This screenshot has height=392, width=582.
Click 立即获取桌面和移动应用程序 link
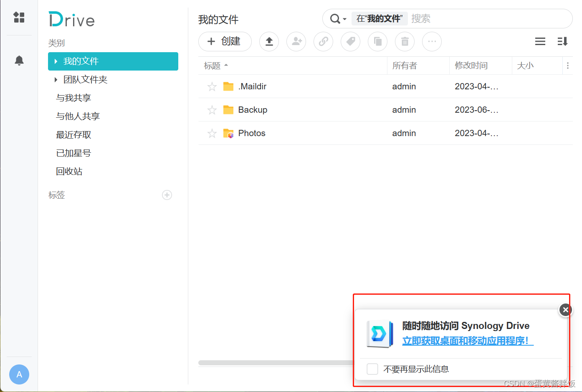pos(468,341)
